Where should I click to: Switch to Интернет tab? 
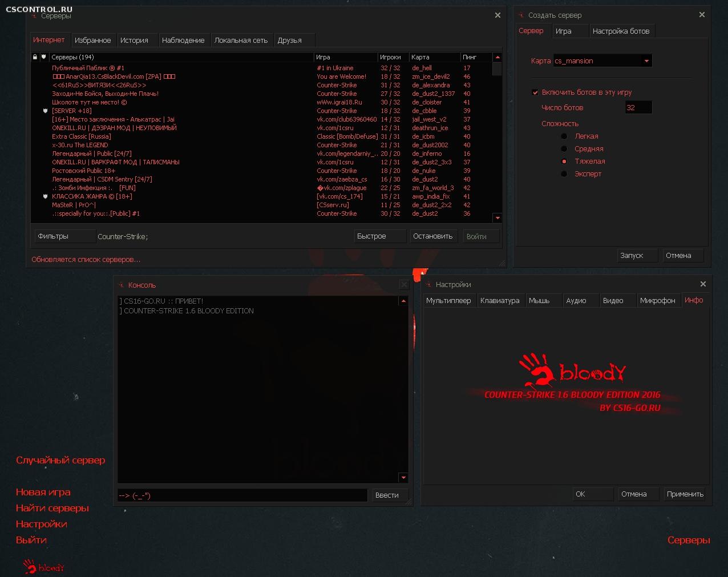(49, 40)
